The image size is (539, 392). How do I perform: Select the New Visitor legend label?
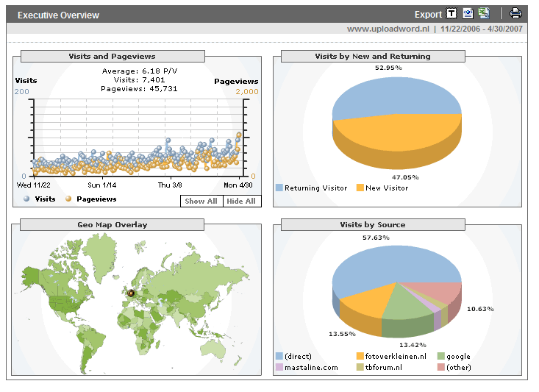click(387, 188)
